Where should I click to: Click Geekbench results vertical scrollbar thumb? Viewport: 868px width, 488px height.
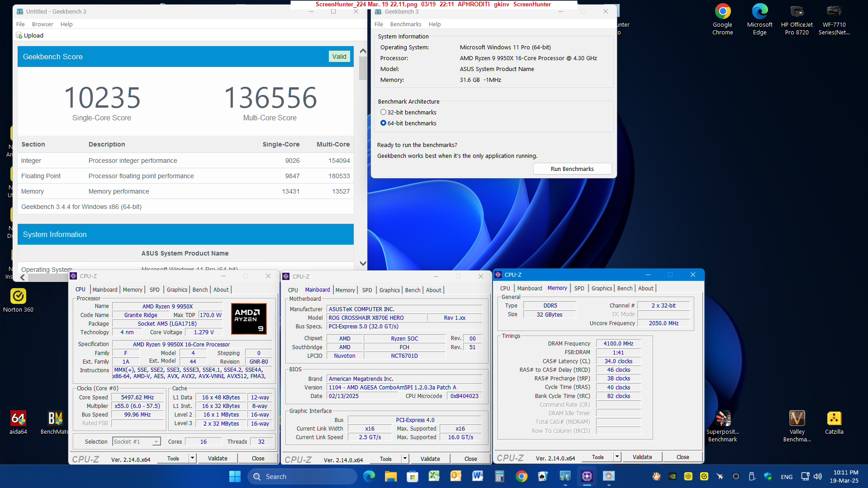(363, 68)
